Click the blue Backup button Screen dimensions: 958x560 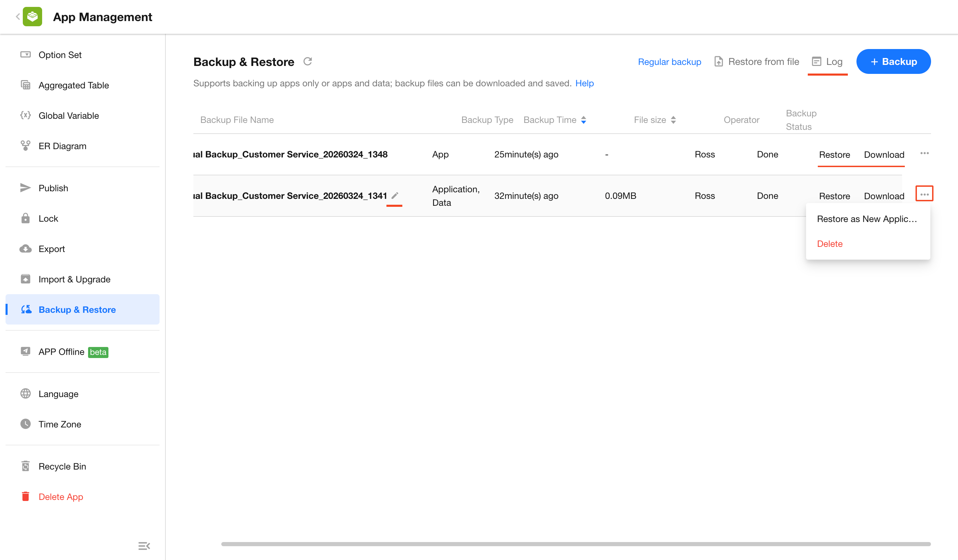coord(893,61)
